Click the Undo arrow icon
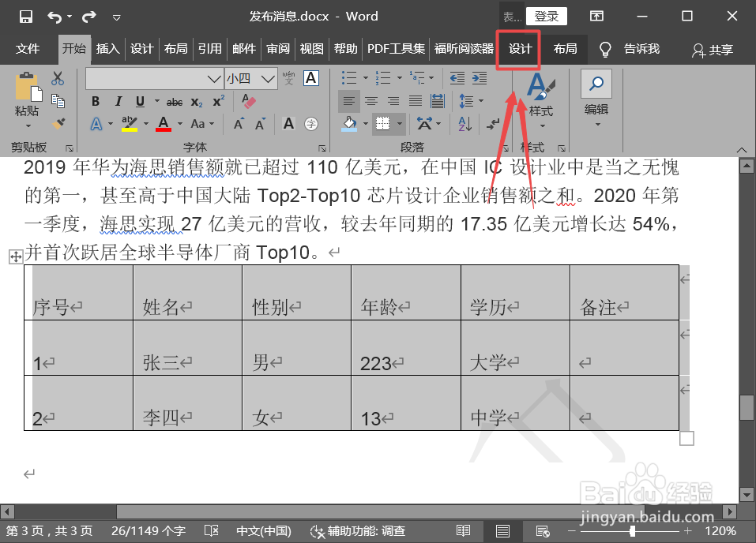 click(x=54, y=17)
